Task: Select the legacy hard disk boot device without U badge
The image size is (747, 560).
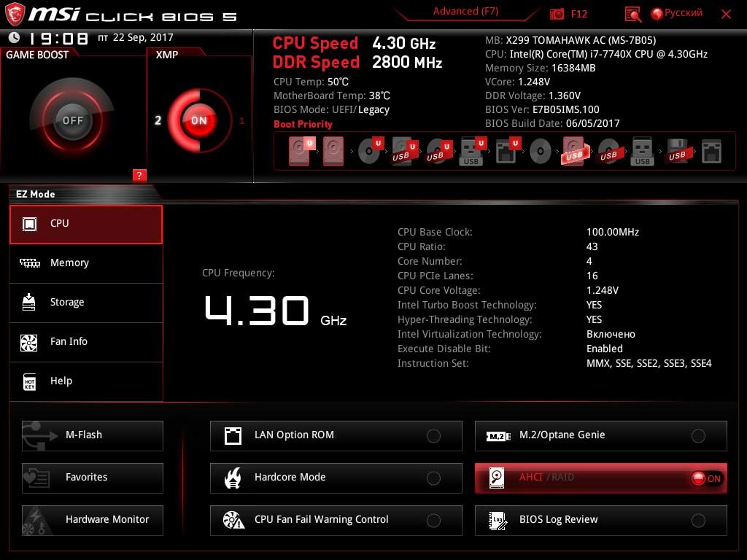Action: tap(333, 151)
